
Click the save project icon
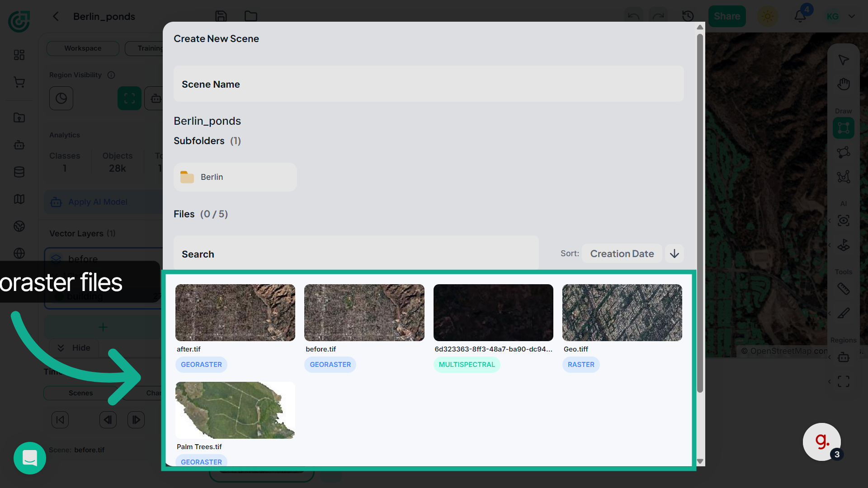[221, 16]
